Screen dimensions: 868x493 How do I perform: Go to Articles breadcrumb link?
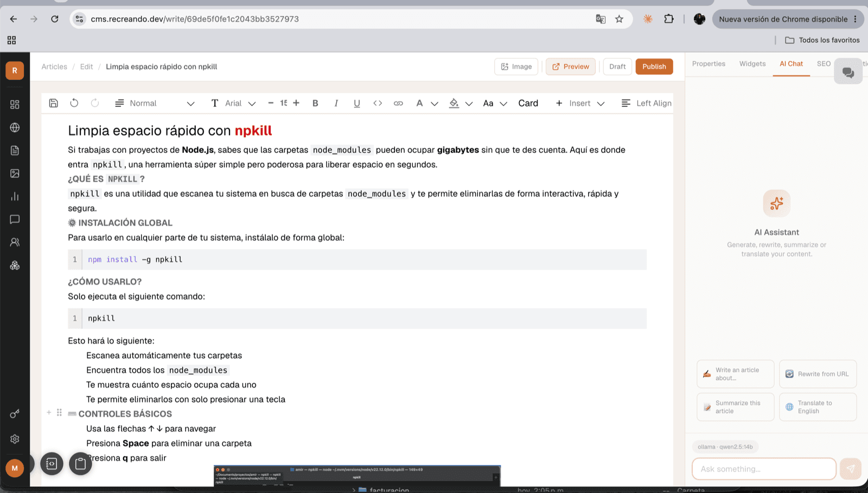54,67
